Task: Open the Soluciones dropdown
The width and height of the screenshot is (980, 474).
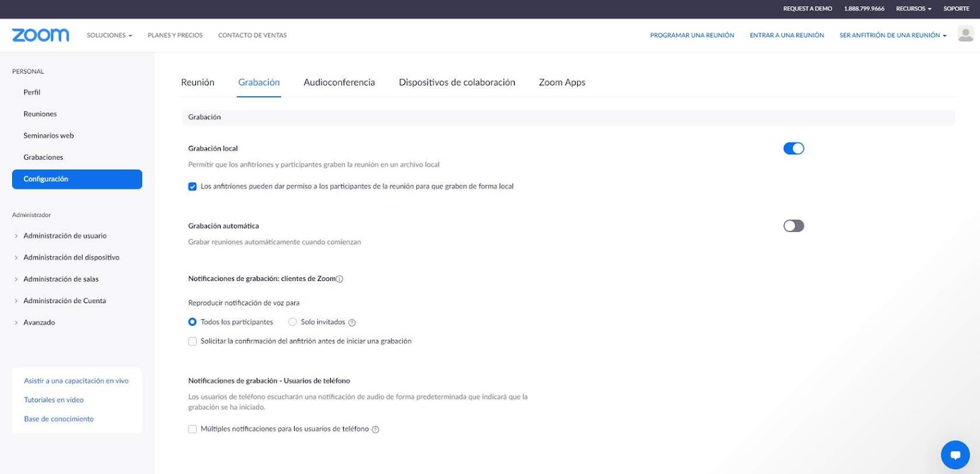Action: (110, 36)
